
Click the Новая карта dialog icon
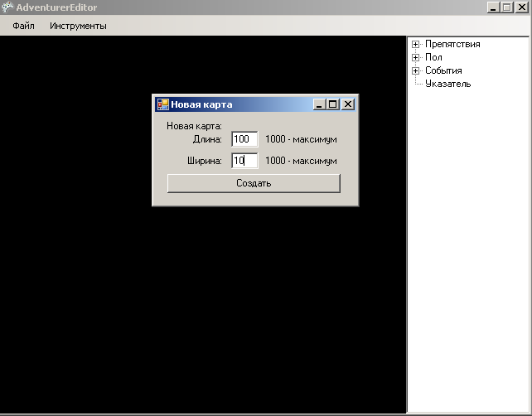point(163,104)
